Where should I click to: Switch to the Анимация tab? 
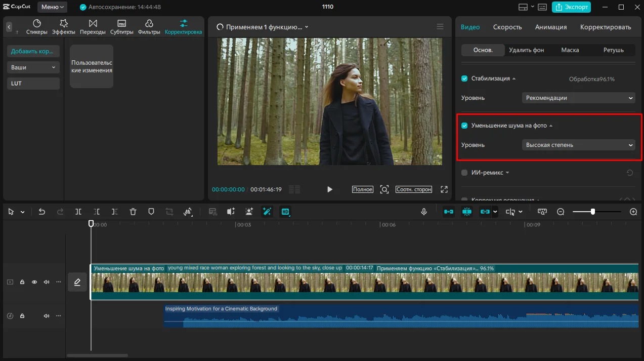point(551,27)
